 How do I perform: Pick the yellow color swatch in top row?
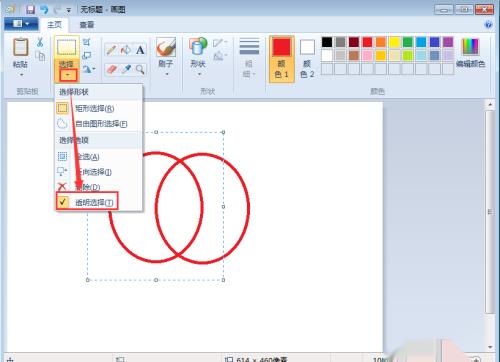pyautogui.click(x=394, y=42)
